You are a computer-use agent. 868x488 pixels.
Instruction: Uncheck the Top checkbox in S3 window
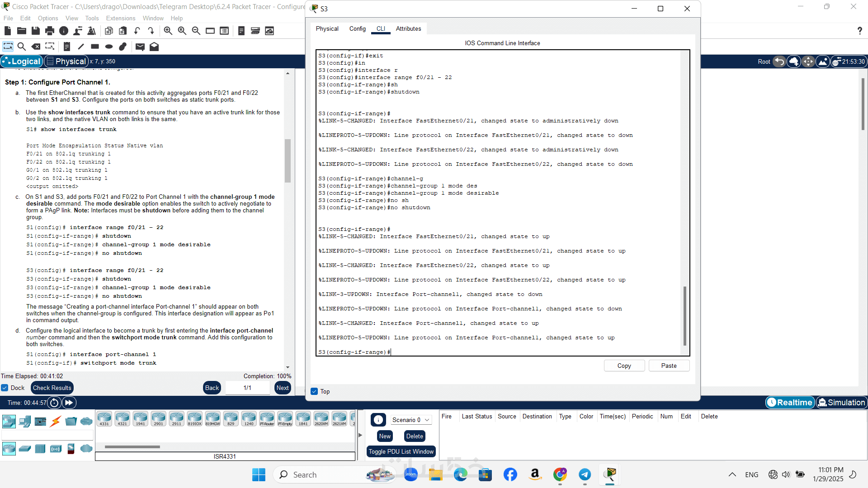[x=314, y=391]
